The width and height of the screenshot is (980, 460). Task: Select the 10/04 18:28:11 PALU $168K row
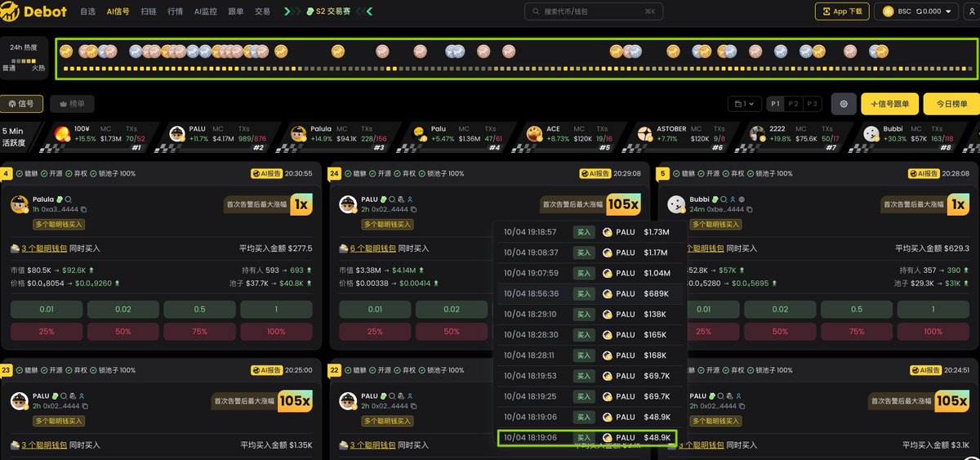point(588,355)
